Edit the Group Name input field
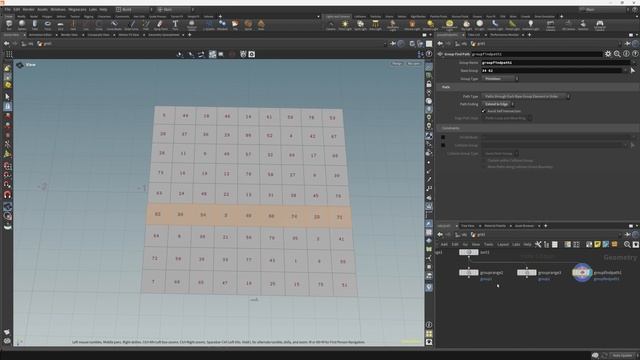Viewport: 640px width, 360px height. [x=557, y=62]
